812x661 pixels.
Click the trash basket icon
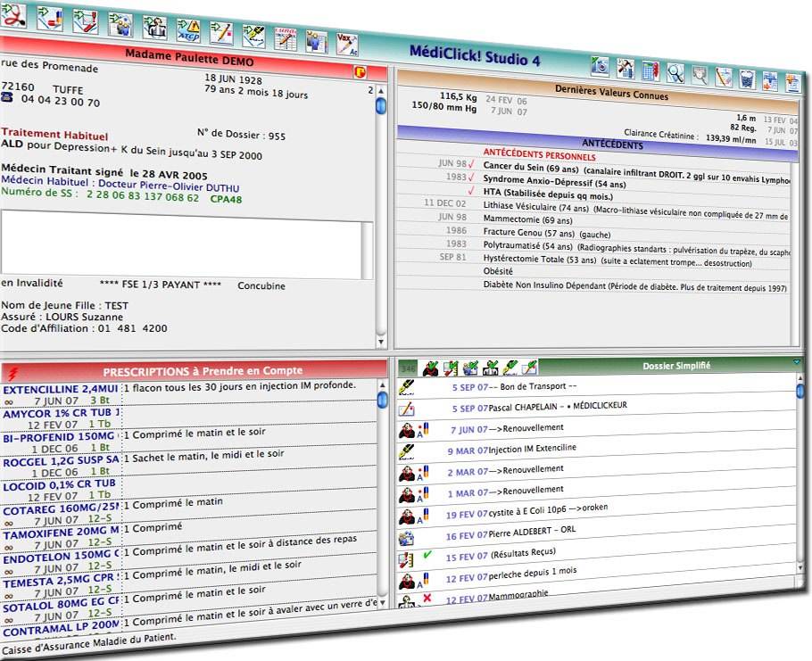[x=747, y=80]
